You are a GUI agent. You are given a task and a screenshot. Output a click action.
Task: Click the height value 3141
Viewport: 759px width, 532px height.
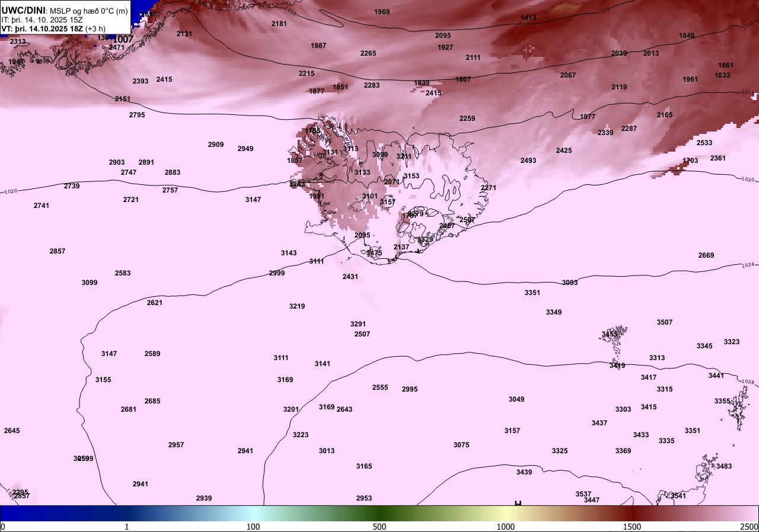coord(323,364)
